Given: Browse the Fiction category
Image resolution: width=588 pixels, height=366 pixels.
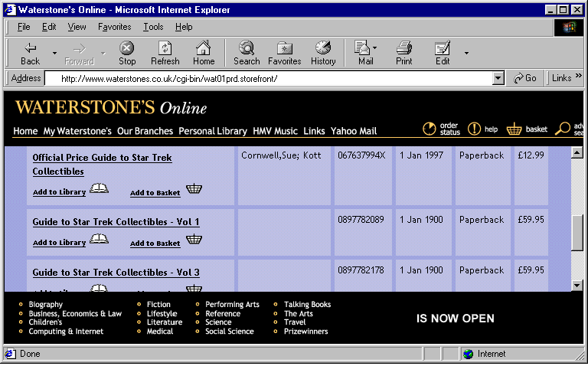Looking at the screenshot, I should 158,305.
